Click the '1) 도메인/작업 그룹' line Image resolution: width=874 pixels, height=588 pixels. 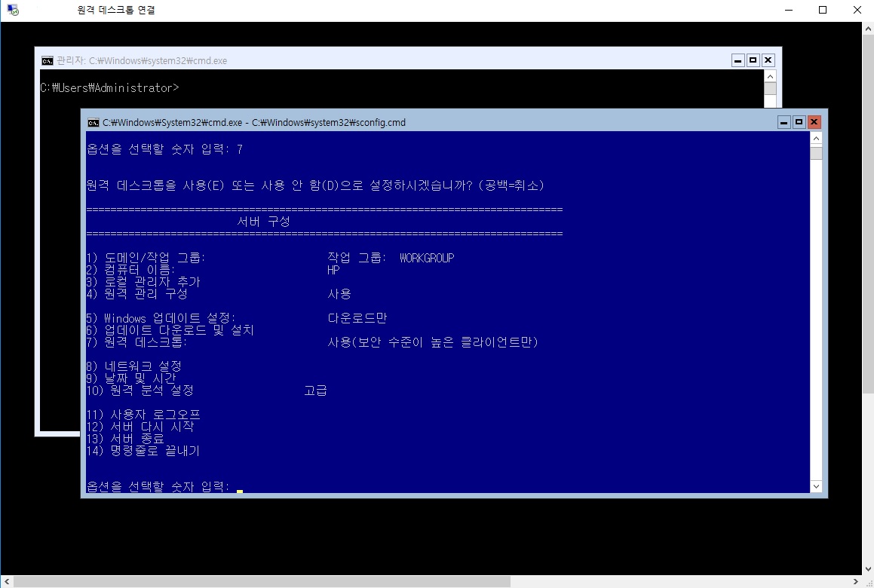(x=146, y=258)
